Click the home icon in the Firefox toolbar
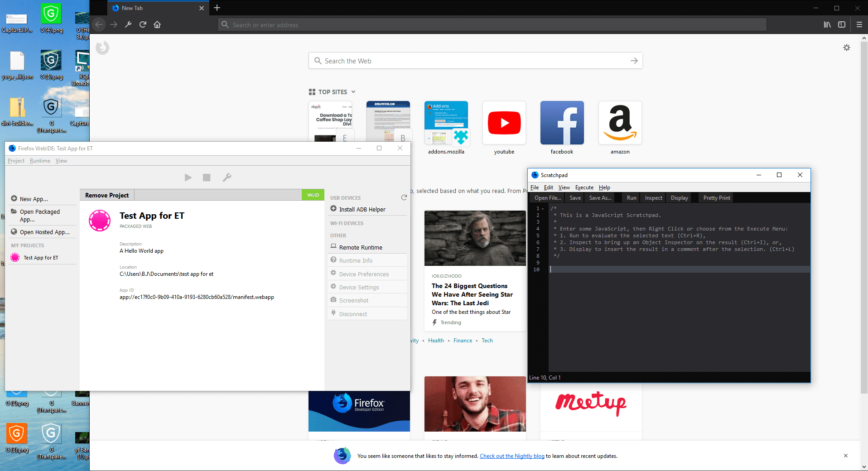Viewport: 868px width, 471px height. coord(157,24)
